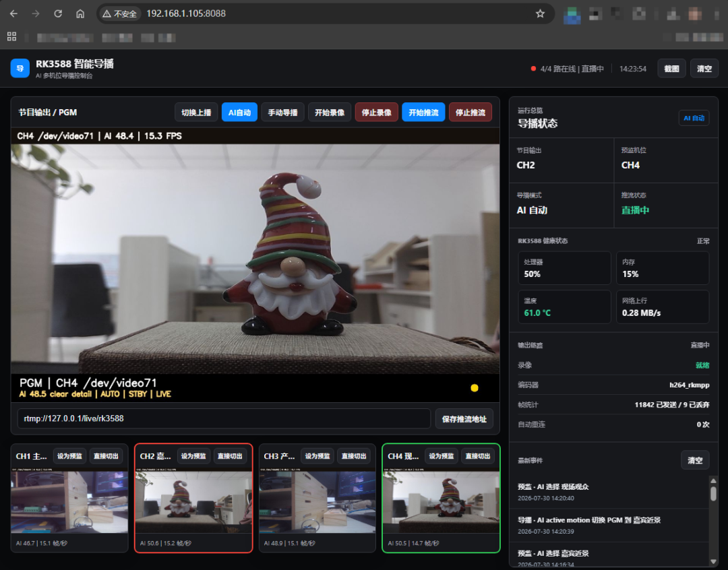The width and height of the screenshot is (728, 570).
Task: Select the CH2 camera thumbnail
Action: point(193,501)
